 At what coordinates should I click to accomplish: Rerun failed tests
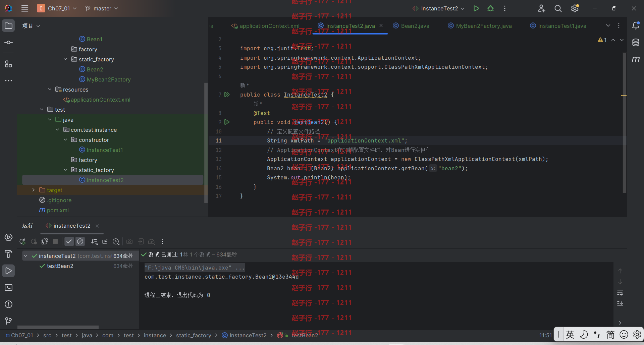[x=34, y=241]
